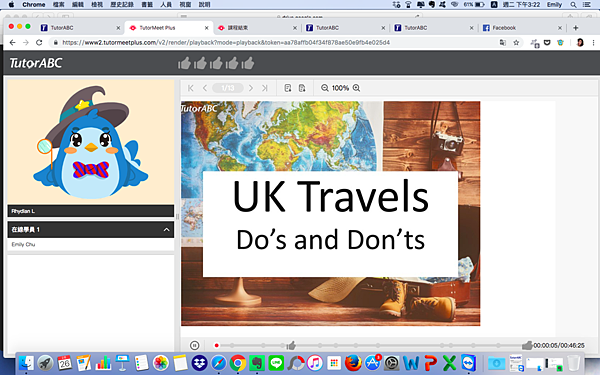Collapse the 在線學員 1 attendee list
This screenshot has width=600, height=375.
pos(166,230)
